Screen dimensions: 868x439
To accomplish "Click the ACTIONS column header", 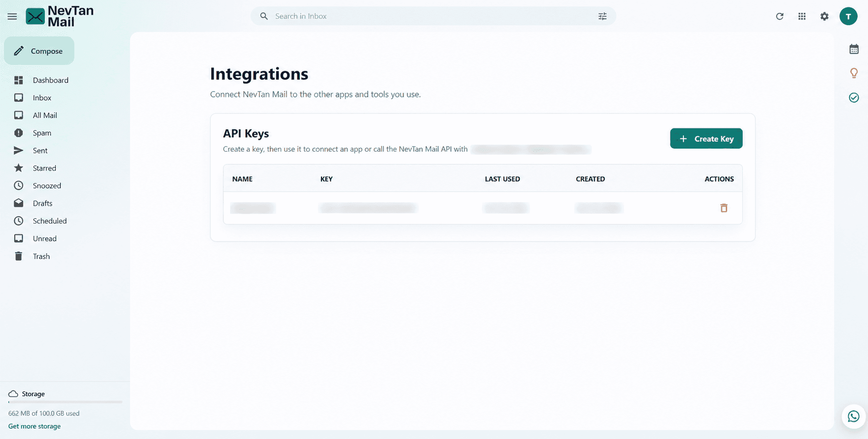I will pos(719,179).
